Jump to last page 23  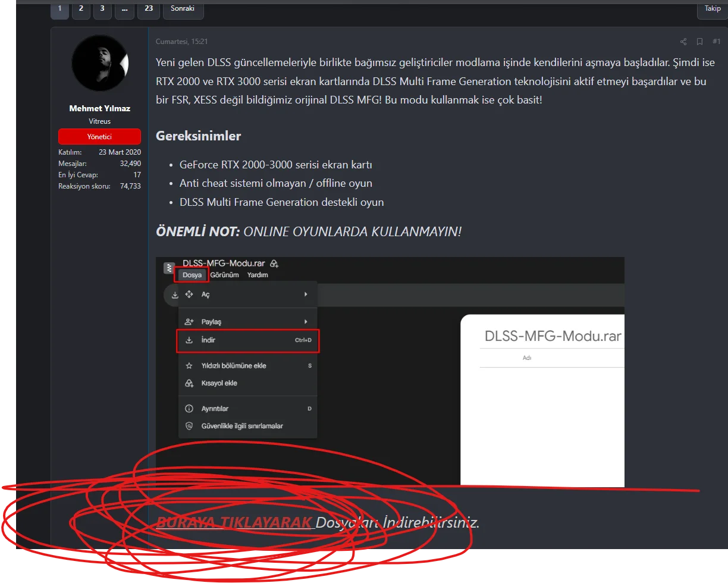(149, 9)
